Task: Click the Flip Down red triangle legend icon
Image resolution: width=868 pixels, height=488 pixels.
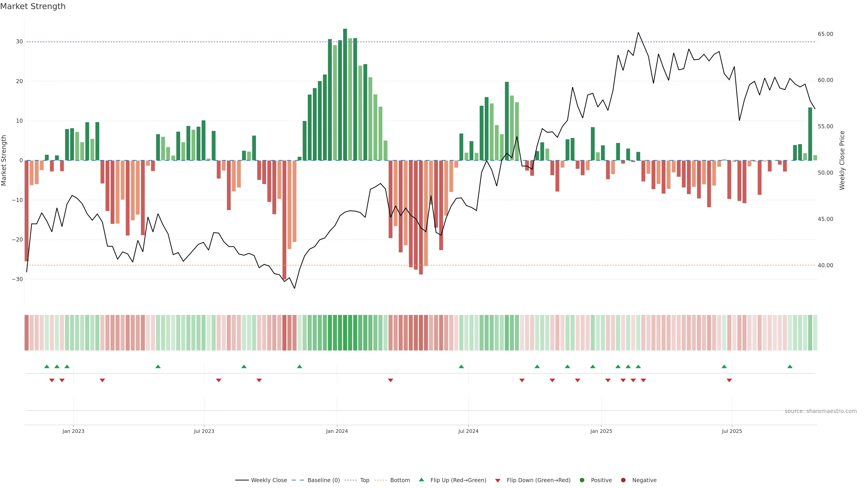Action: tap(498, 481)
